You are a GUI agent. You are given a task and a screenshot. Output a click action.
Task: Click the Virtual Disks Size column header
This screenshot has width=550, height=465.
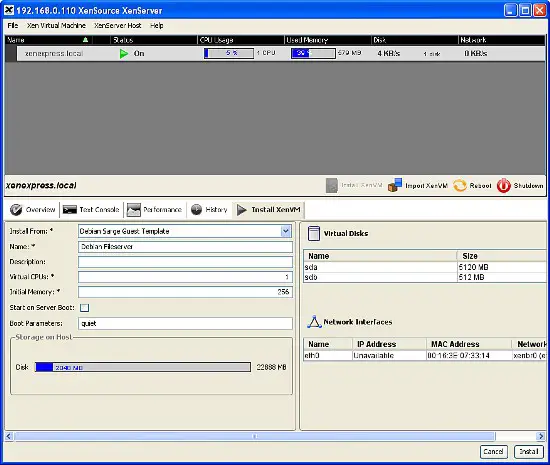(x=502, y=256)
